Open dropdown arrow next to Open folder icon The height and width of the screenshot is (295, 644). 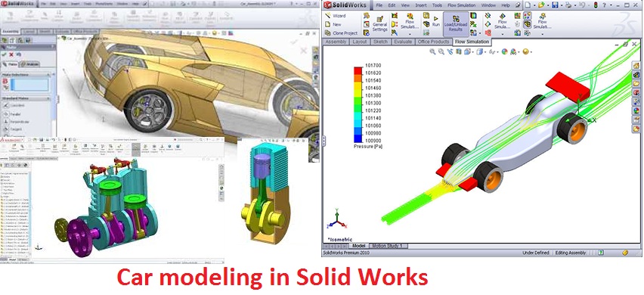click(547, 6)
